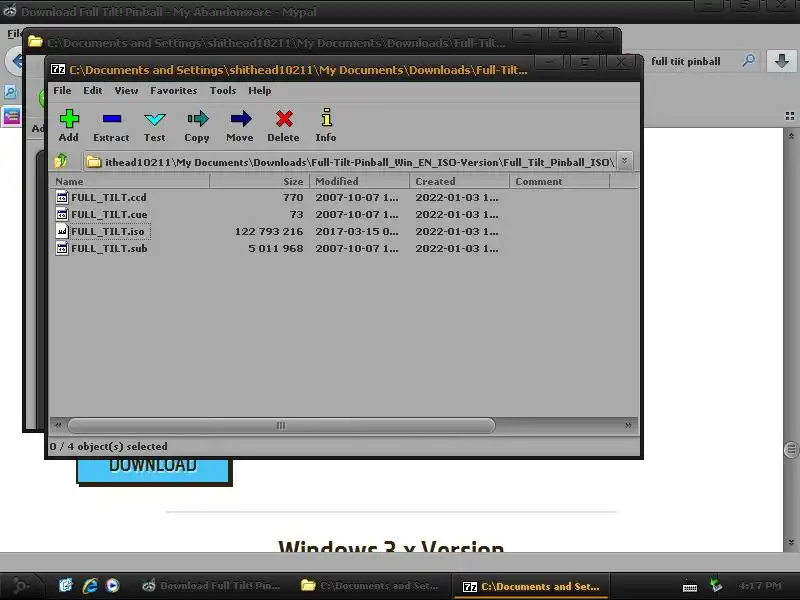Select the FULL_TILT.iso file
800x600 pixels.
(x=108, y=231)
